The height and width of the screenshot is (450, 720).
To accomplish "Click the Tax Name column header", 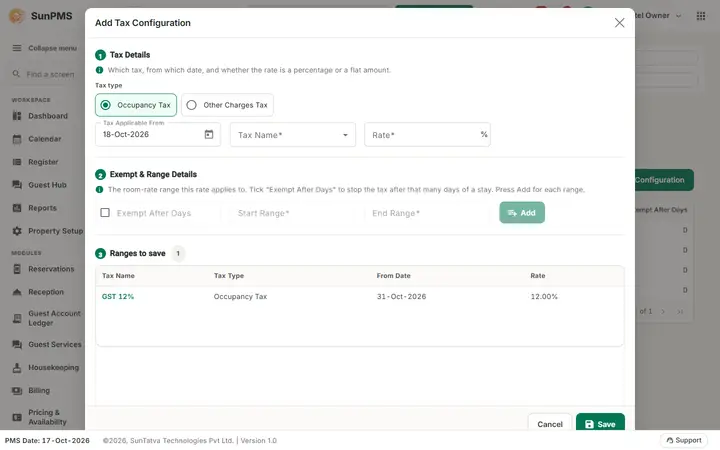I will click(118, 276).
